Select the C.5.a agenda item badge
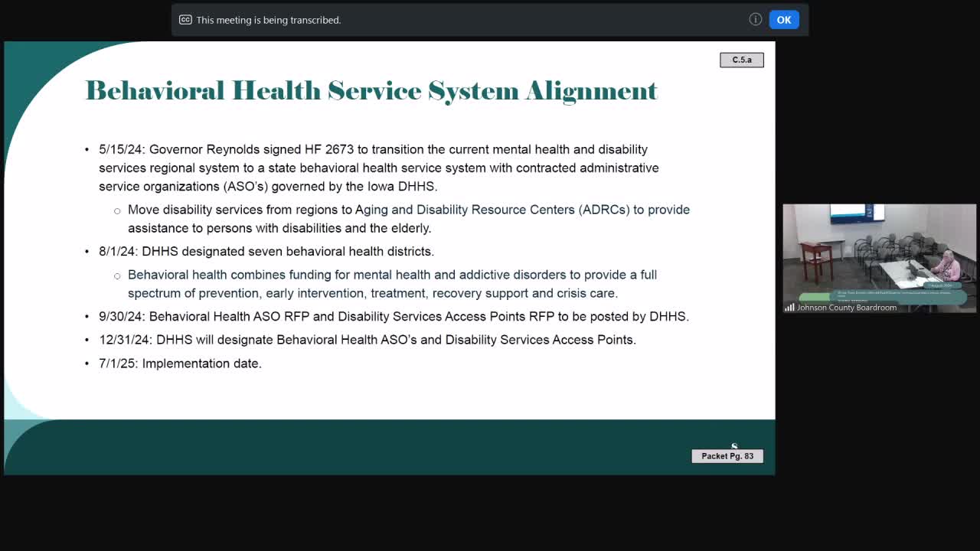The image size is (980, 551). pyautogui.click(x=740, y=59)
